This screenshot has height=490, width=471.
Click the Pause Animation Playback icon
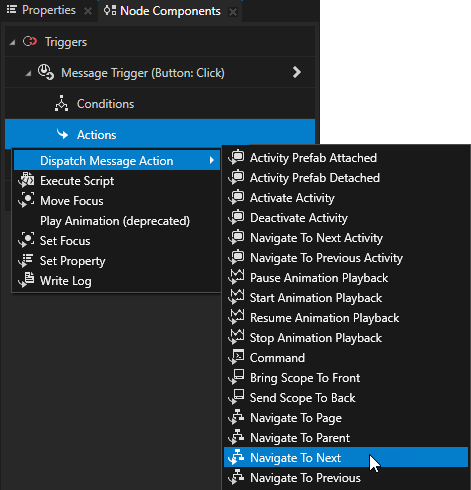click(x=236, y=277)
